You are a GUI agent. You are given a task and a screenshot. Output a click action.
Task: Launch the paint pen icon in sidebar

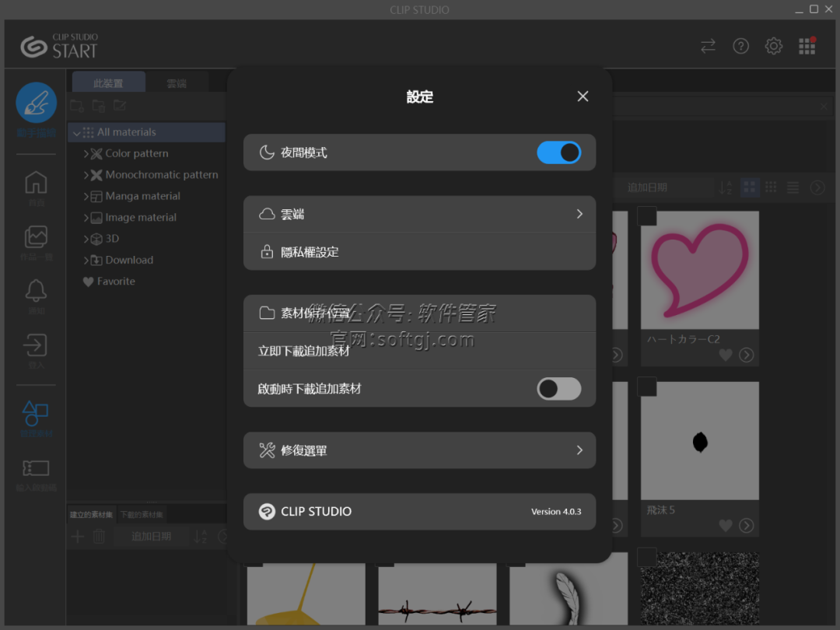pyautogui.click(x=37, y=103)
